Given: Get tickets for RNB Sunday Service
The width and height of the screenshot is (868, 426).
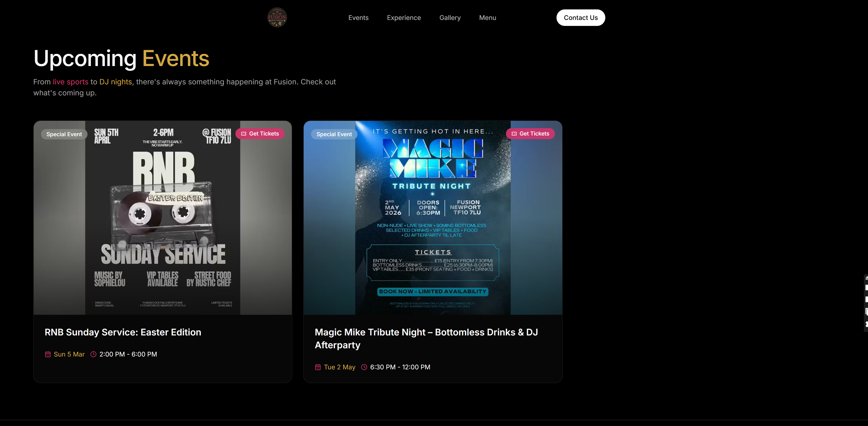Looking at the screenshot, I should pyautogui.click(x=260, y=134).
